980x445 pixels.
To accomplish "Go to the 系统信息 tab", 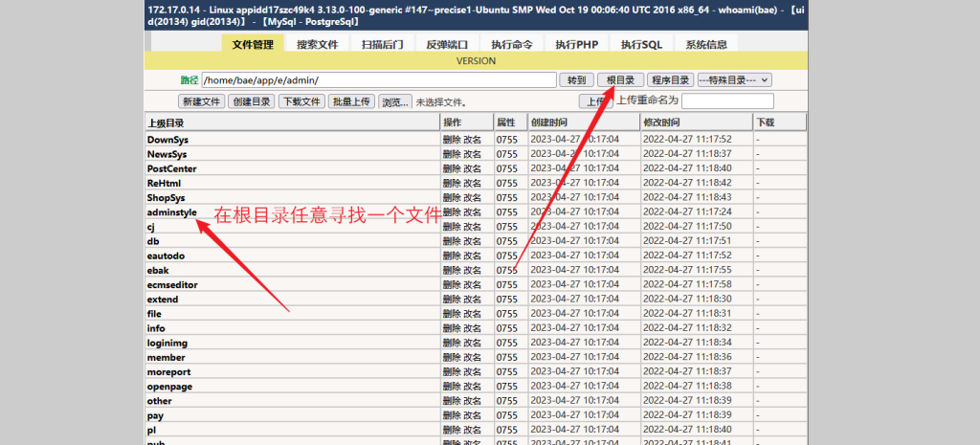I will tap(705, 44).
